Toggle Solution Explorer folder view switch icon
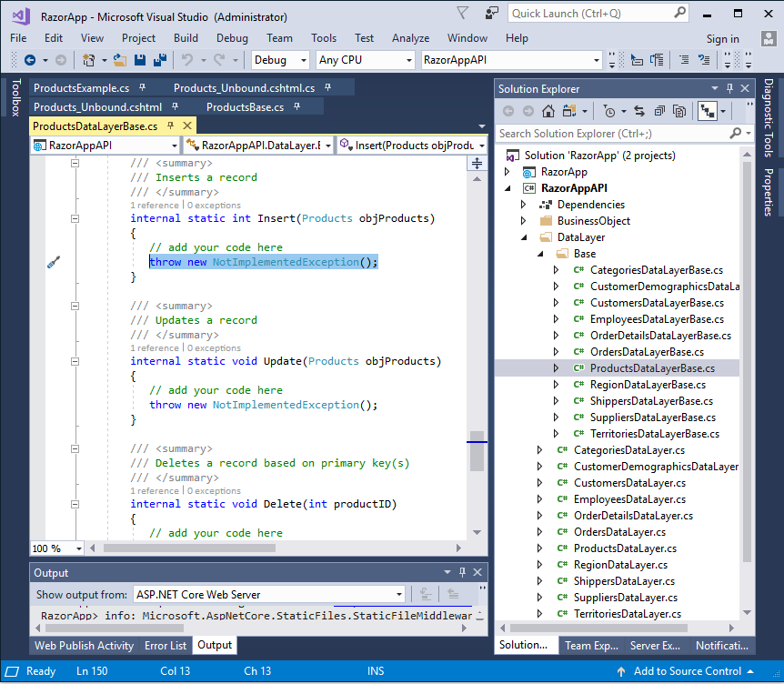The image size is (784, 684). [x=569, y=111]
